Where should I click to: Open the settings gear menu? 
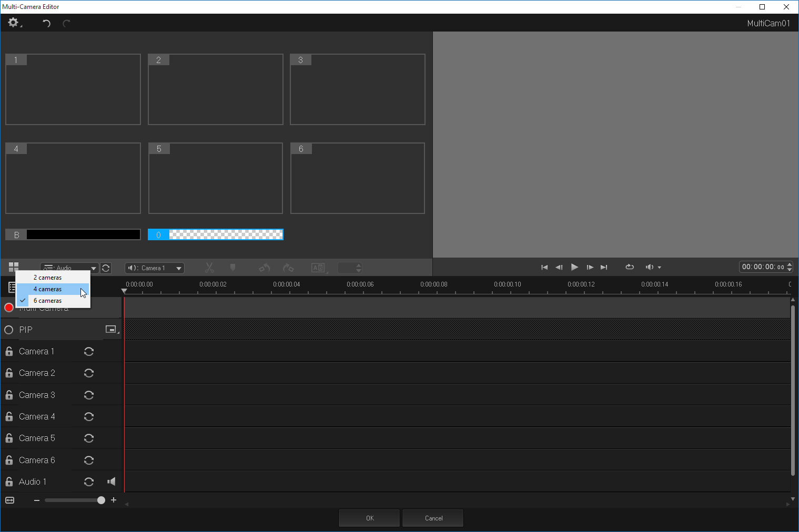[x=14, y=23]
